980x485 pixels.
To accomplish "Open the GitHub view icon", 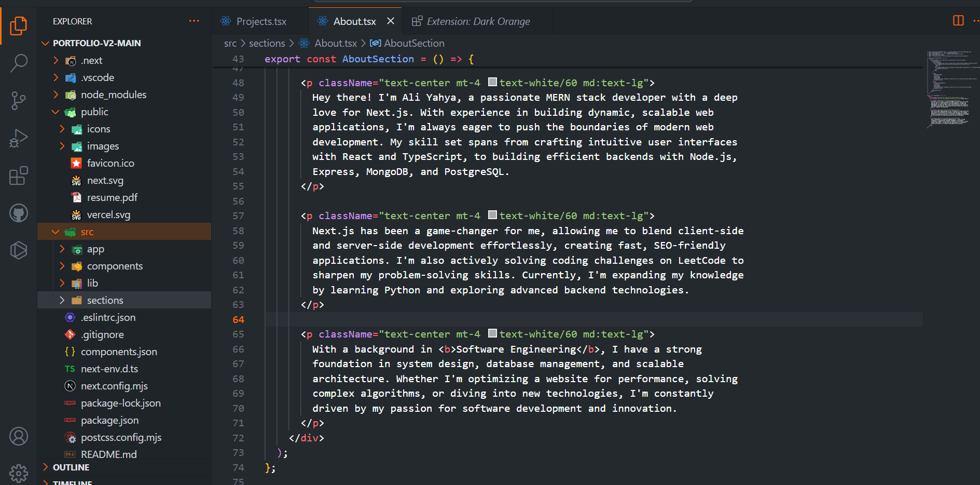I will [x=19, y=213].
